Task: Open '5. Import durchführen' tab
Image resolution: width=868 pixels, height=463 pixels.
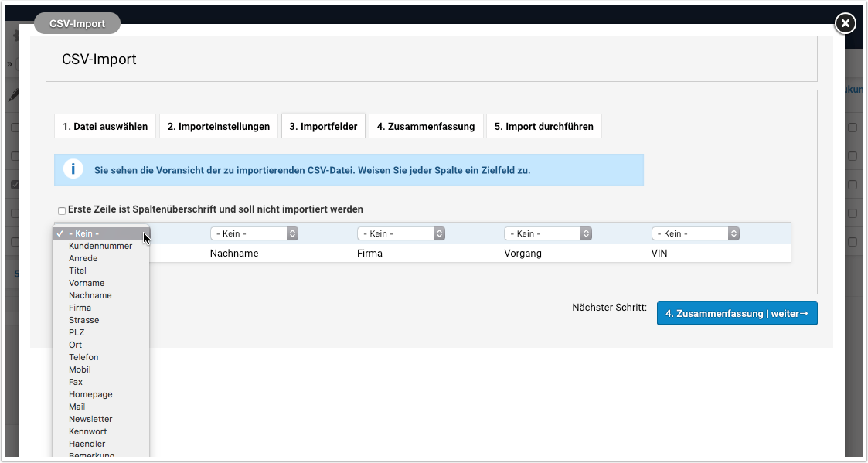Action: point(544,126)
